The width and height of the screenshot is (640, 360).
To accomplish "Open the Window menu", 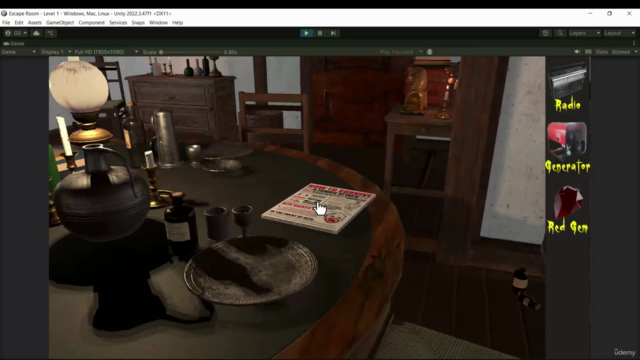I will coord(158,22).
